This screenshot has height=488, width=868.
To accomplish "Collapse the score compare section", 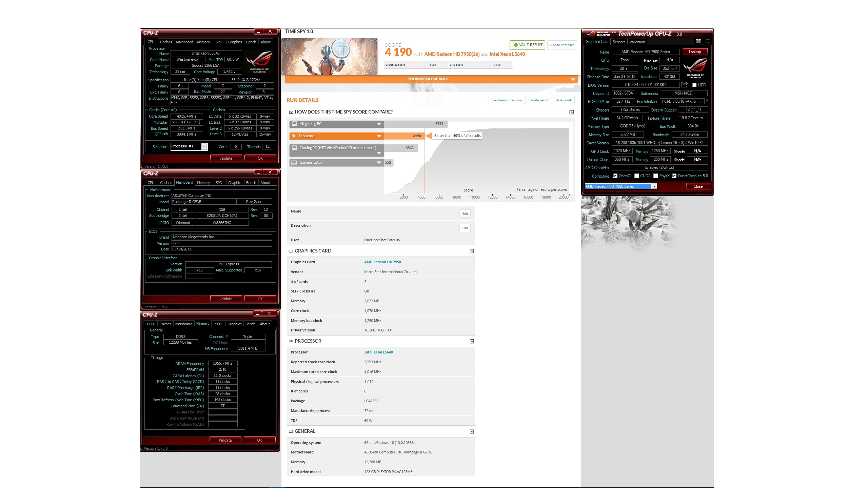I will pyautogui.click(x=571, y=112).
